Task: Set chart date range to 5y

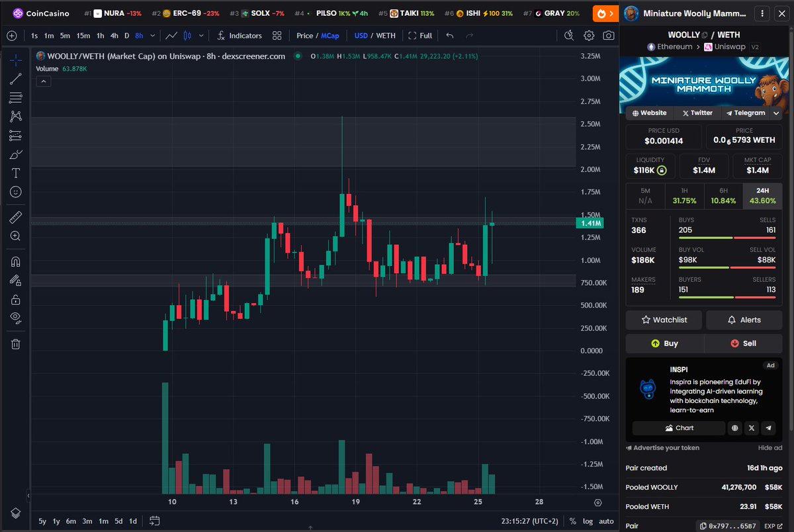Action: click(42, 521)
